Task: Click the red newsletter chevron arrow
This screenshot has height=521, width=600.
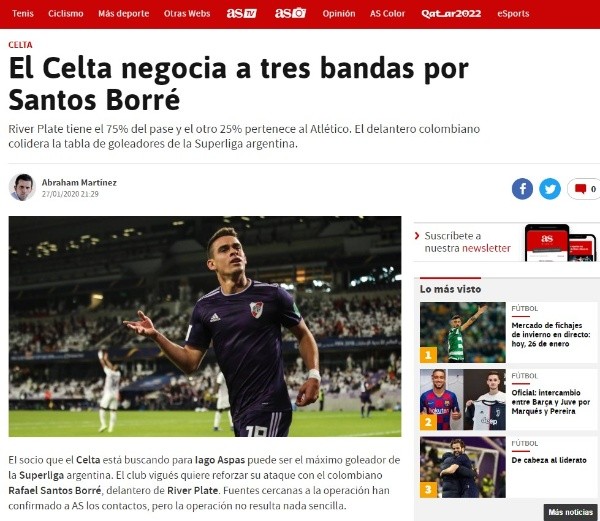Action: coord(417,236)
